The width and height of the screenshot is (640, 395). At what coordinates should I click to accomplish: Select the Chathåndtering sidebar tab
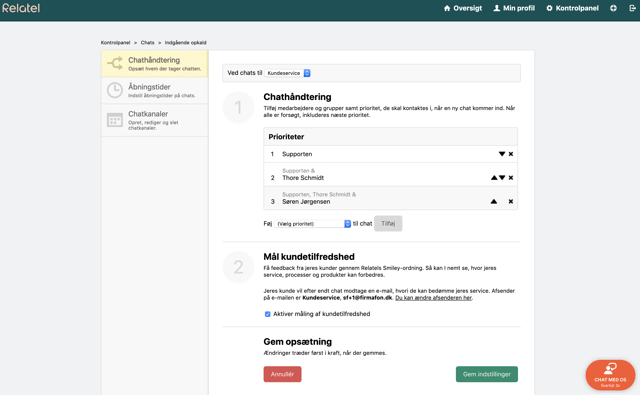point(155,64)
